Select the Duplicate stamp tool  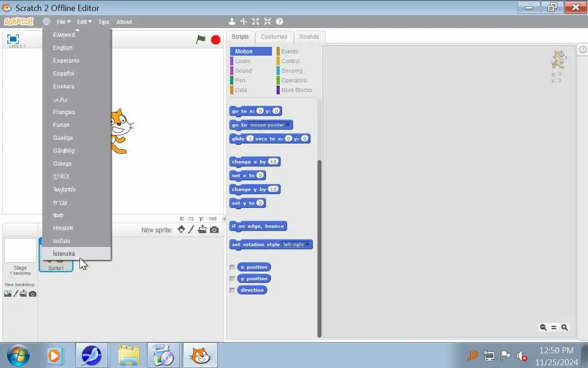point(232,22)
